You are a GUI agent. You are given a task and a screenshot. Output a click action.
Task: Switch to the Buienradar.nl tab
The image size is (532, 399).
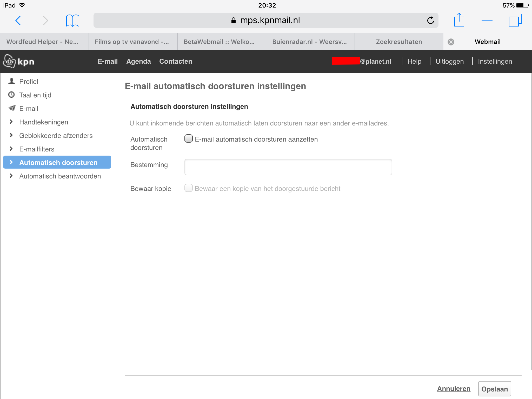click(310, 42)
